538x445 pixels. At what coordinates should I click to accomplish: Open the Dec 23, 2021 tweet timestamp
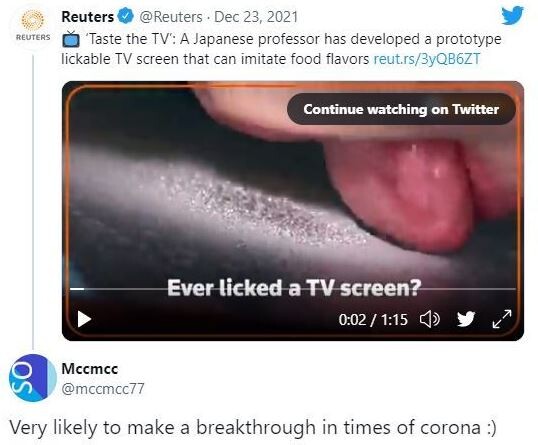click(x=256, y=17)
